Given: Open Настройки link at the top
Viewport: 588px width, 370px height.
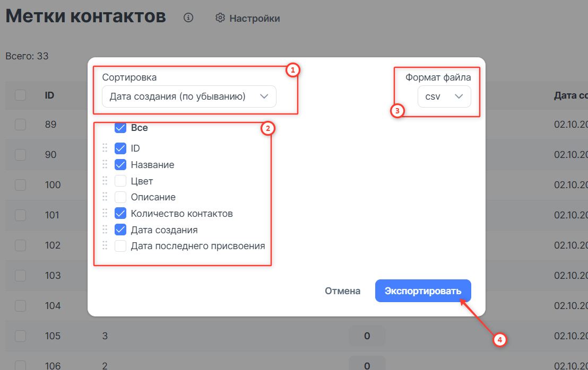Looking at the screenshot, I should pyautogui.click(x=254, y=19).
